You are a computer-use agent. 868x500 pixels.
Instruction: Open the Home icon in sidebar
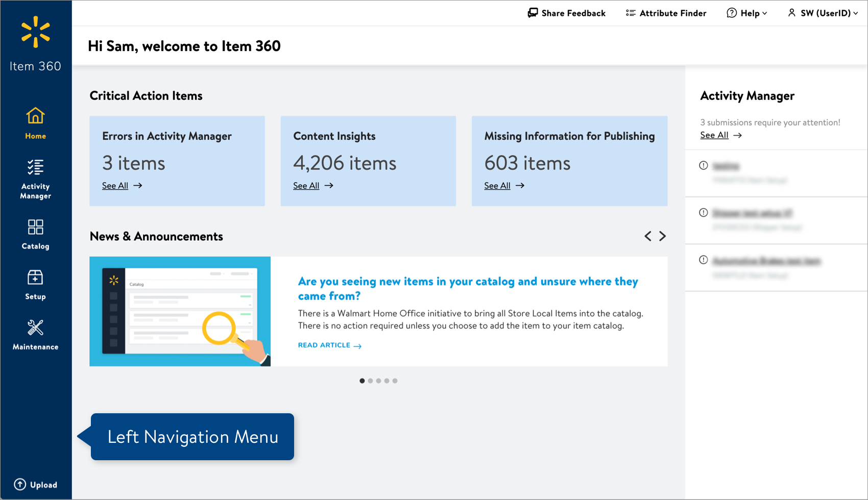click(x=35, y=116)
